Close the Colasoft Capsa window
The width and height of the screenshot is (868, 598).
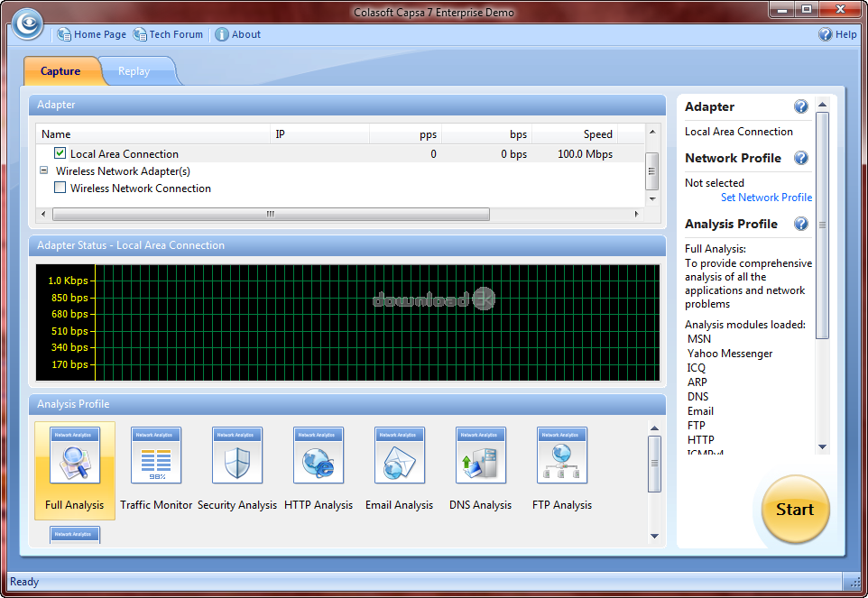[x=840, y=9]
